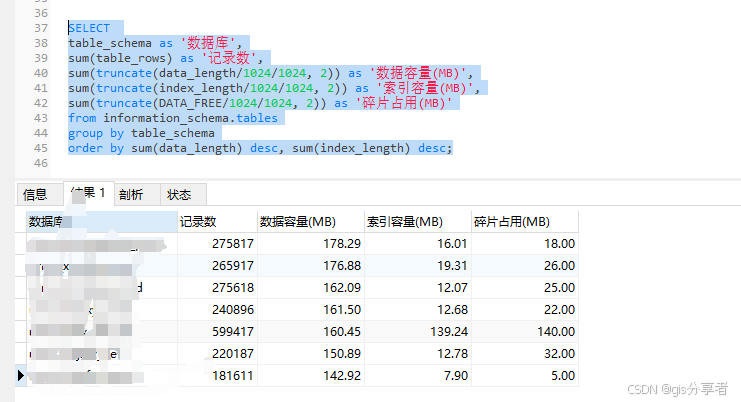Select cell with value 181611
This screenshot has height=402, width=741.
coord(217,376)
